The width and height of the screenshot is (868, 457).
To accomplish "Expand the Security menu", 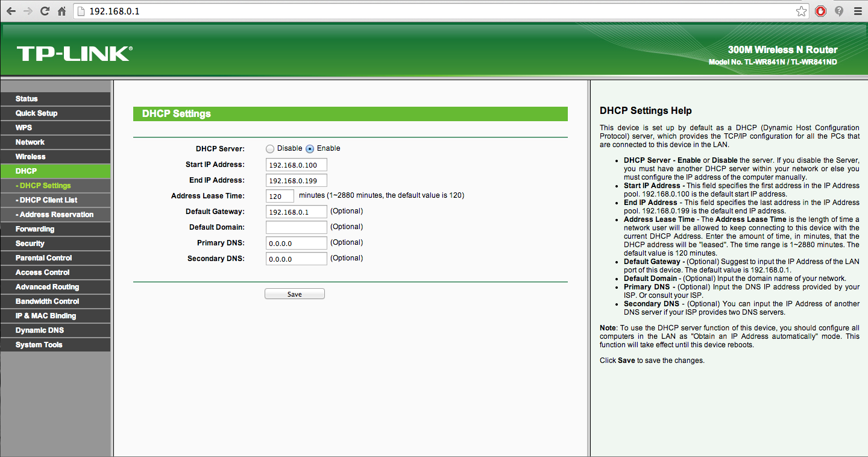I will coord(55,244).
